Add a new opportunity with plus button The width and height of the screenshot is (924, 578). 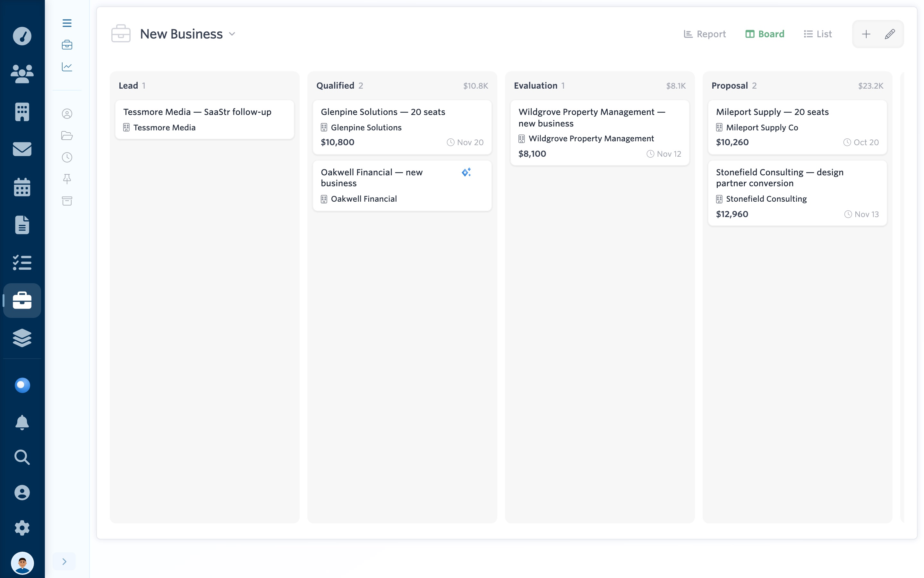(x=866, y=34)
